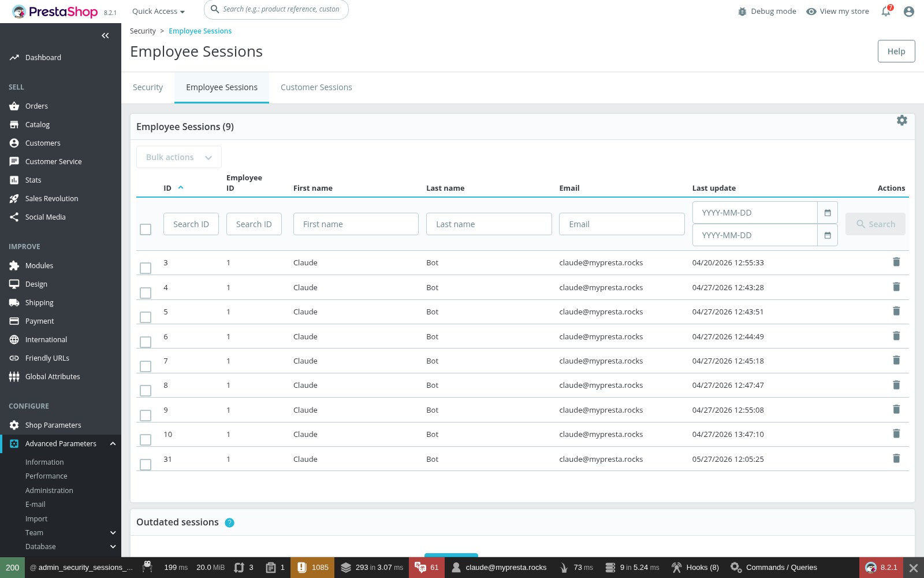
Task: Select checkbox for session ID 5
Action: coord(146,317)
